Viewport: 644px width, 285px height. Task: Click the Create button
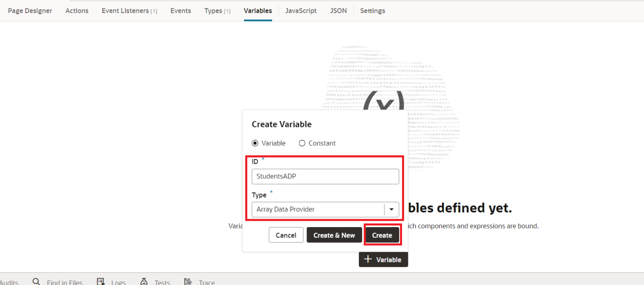point(382,235)
